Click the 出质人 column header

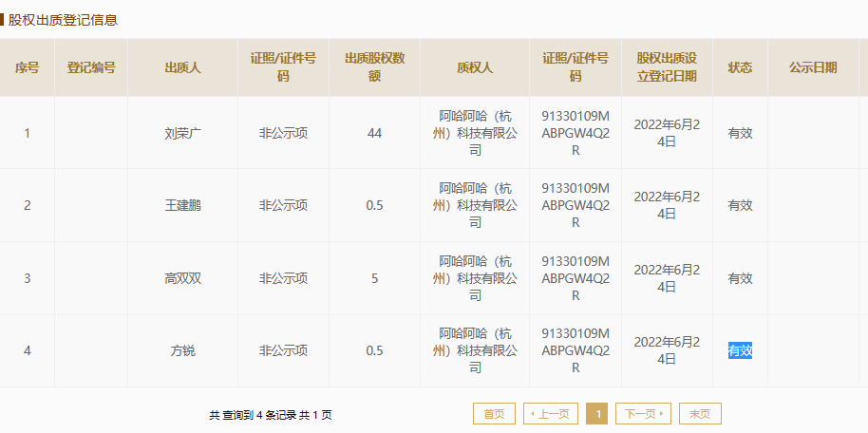click(182, 67)
